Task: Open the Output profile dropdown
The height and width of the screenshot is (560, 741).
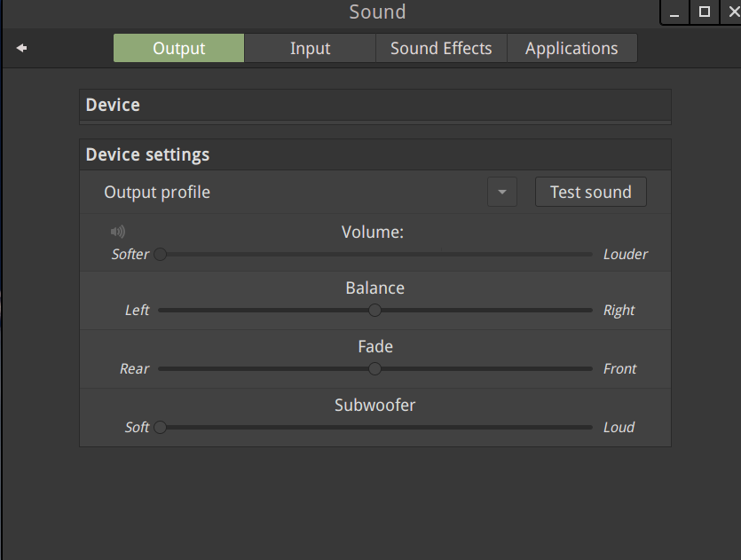Action: pos(502,192)
